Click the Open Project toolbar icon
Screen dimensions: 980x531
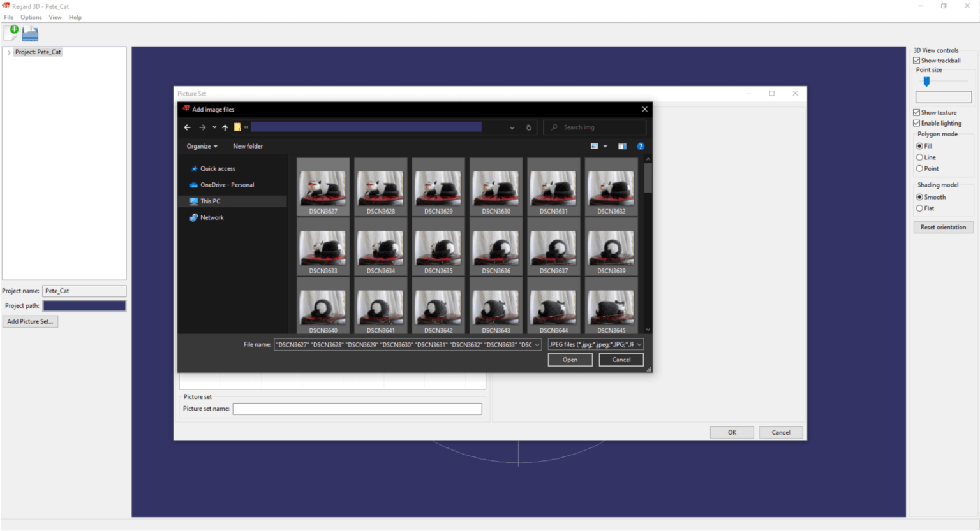pyautogui.click(x=30, y=33)
